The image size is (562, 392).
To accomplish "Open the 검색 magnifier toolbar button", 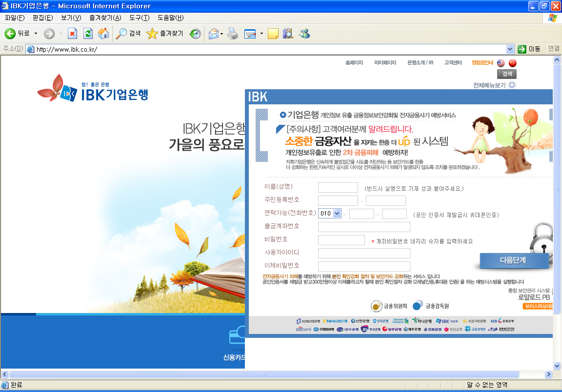I will (x=128, y=34).
